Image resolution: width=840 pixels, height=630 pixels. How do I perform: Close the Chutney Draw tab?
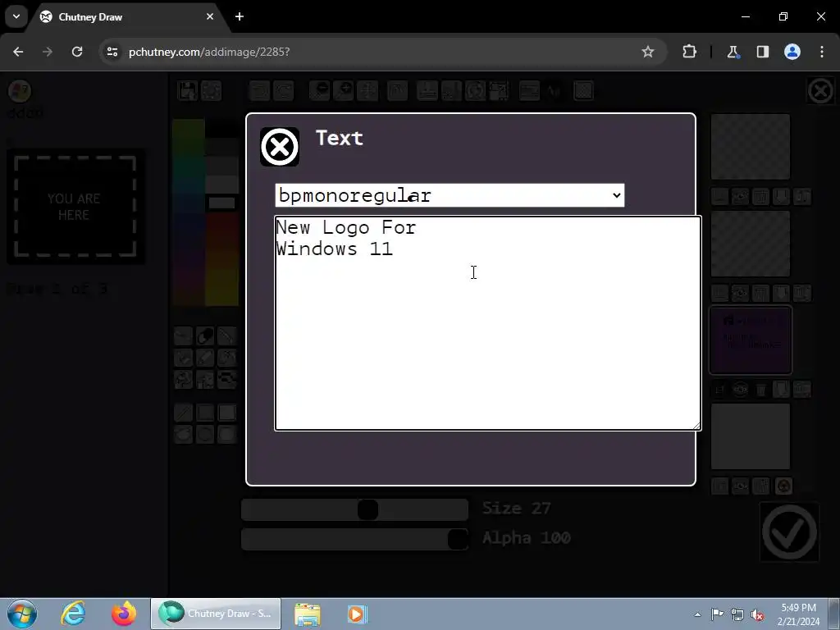pos(210,16)
